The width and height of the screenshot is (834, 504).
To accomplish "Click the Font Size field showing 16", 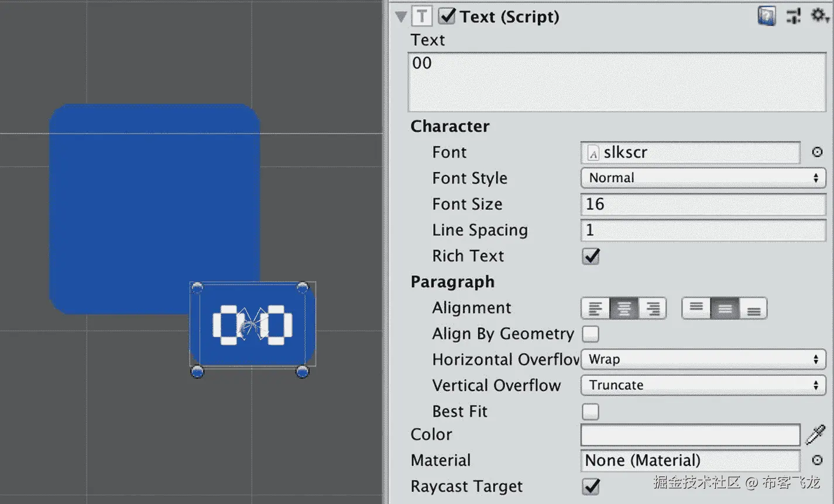I will pos(703,204).
